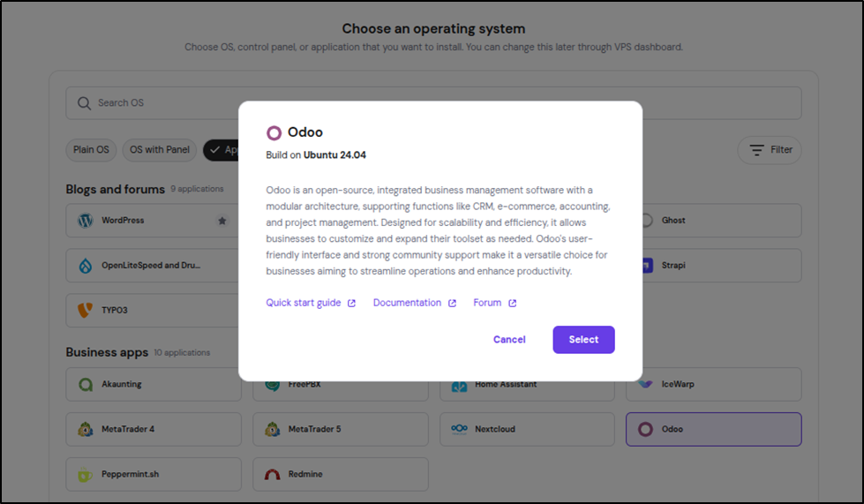Viewport: 864px width, 504px height.
Task: Open the Forum link
Action: [487, 303]
